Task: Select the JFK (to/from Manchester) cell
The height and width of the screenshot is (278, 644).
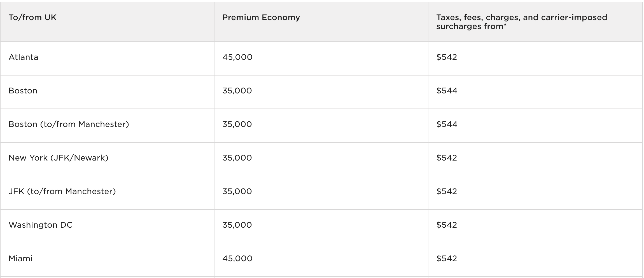Action: (62, 192)
